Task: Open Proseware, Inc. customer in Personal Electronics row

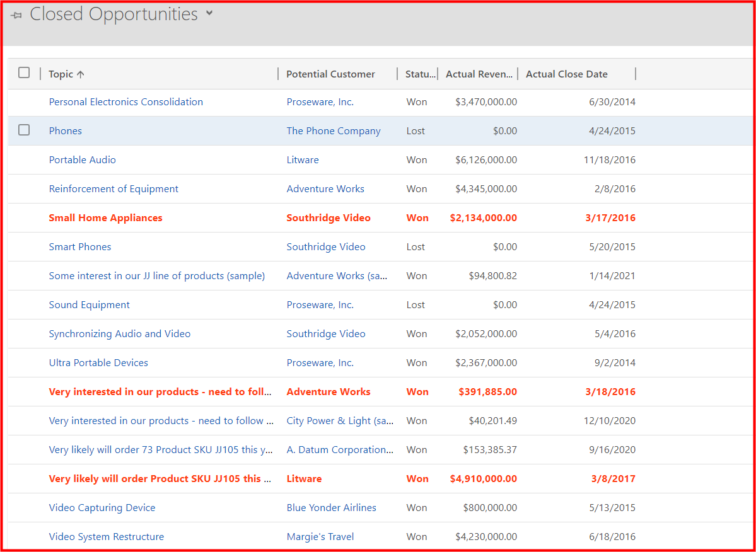Action: (x=320, y=102)
